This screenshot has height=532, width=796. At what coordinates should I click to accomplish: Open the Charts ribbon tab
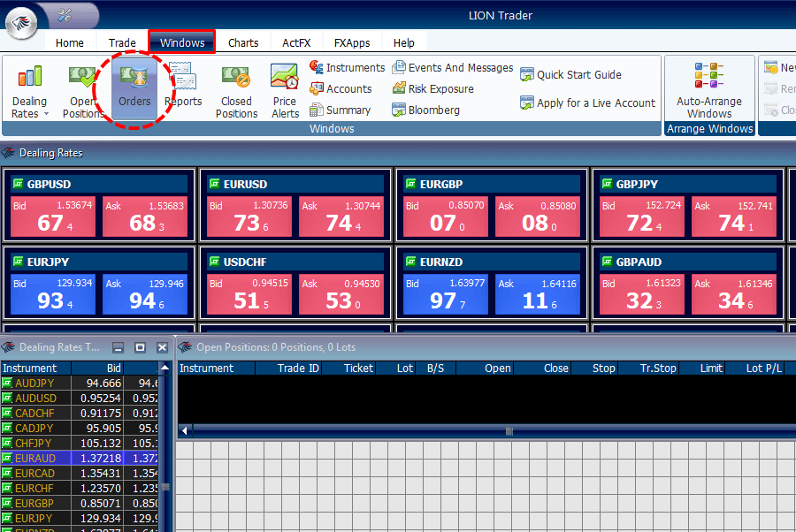pos(243,42)
